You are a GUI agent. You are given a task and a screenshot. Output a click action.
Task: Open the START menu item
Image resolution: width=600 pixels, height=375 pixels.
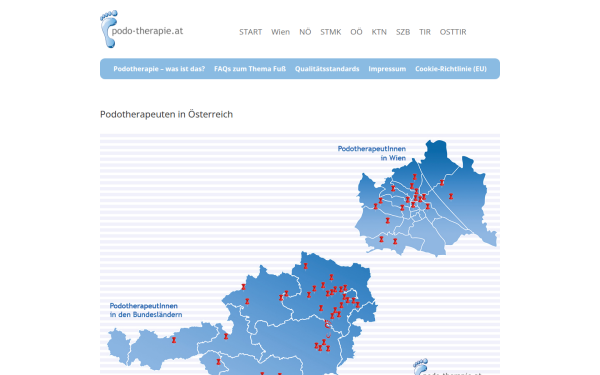tap(251, 32)
